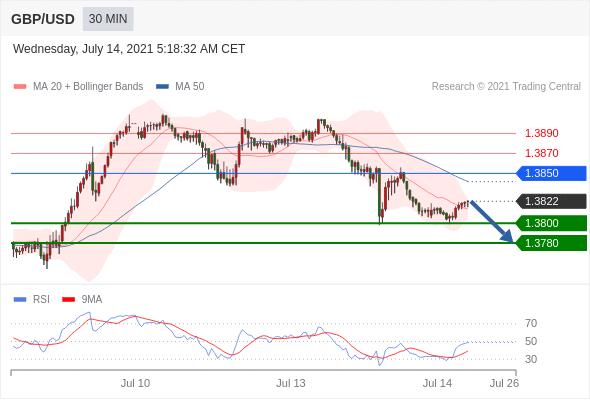This screenshot has height=400, width=590.
Task: Click the 30 MIN timeframe button
Action: (108, 19)
